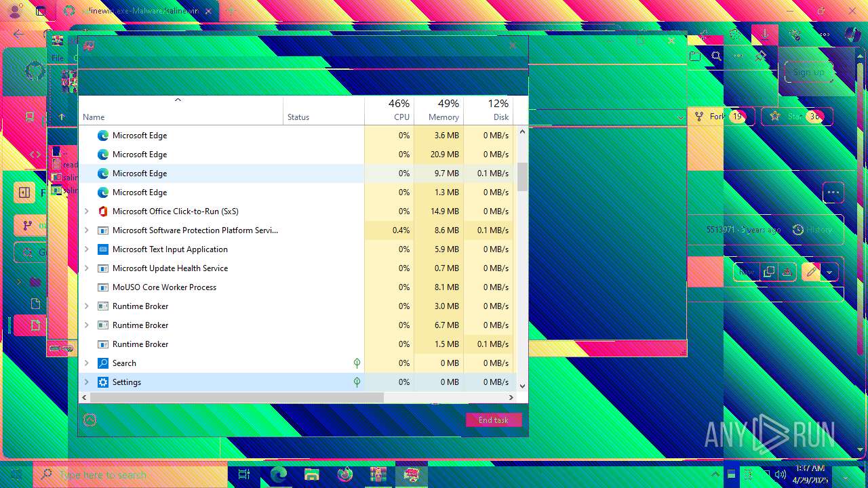Click the download raw file icon on GitHub
This screenshot has height=488, width=868.
point(787,272)
